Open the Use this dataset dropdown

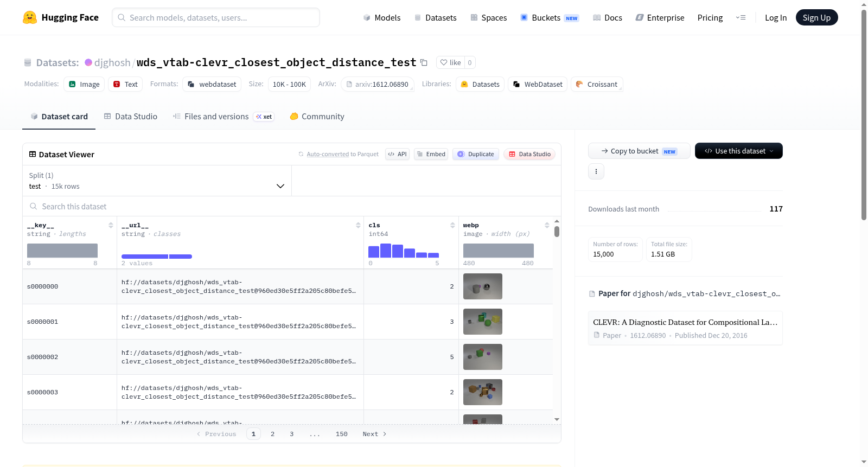coord(739,151)
